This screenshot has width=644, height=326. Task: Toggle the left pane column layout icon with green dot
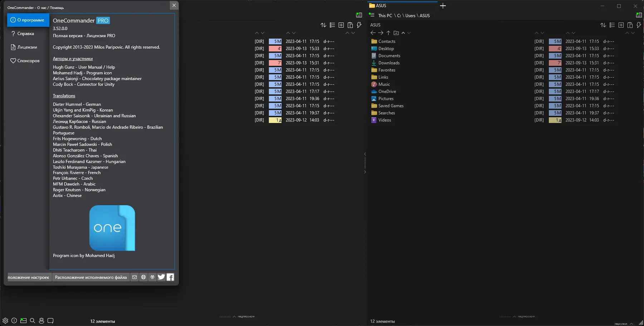tap(359, 15)
